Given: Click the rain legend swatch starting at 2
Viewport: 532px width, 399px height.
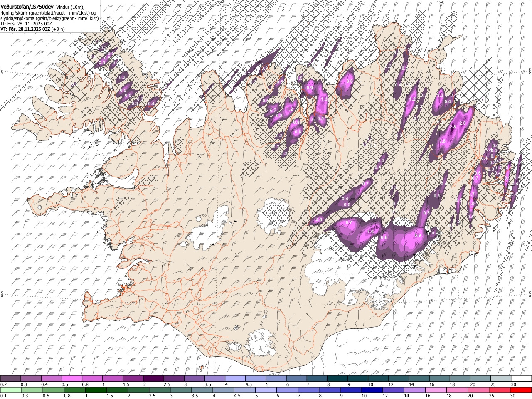Looking at the screenshot, I should click(138, 390).
